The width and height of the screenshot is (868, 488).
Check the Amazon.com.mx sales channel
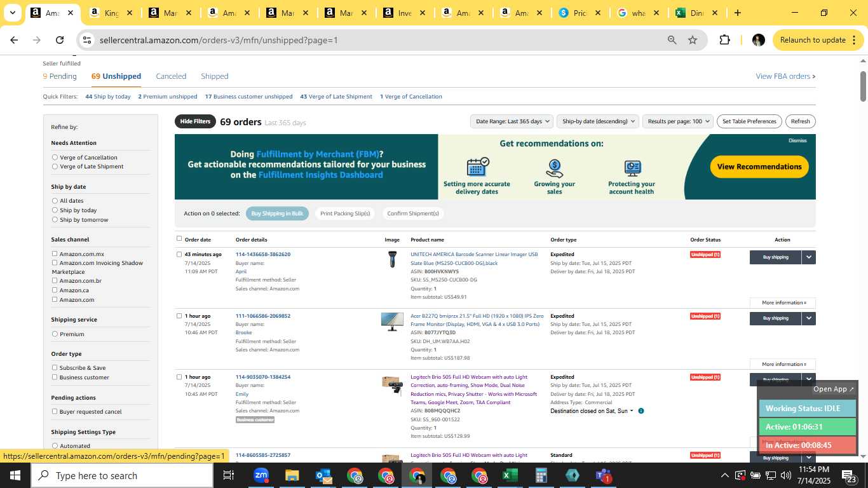coord(55,254)
